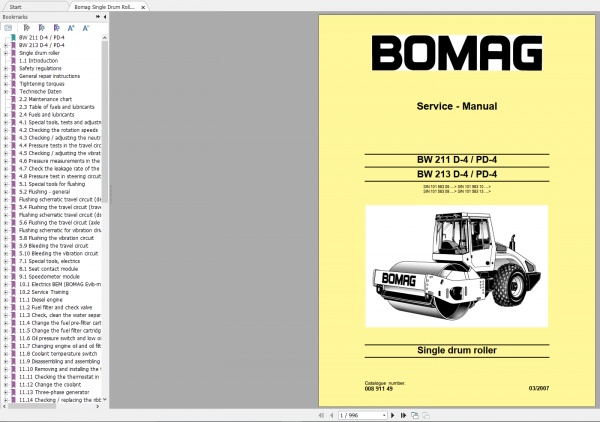Open the 2.2 Maintenance chart bookmark
Screen dimensions: 600x422
(46, 99)
